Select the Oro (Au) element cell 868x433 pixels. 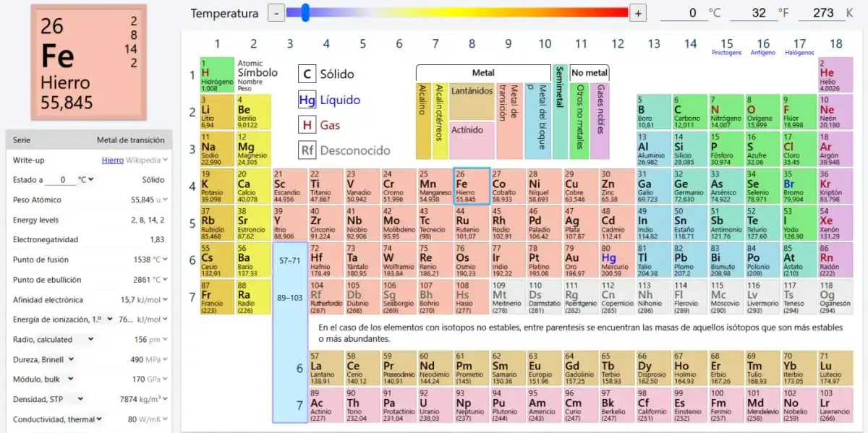pos(581,261)
